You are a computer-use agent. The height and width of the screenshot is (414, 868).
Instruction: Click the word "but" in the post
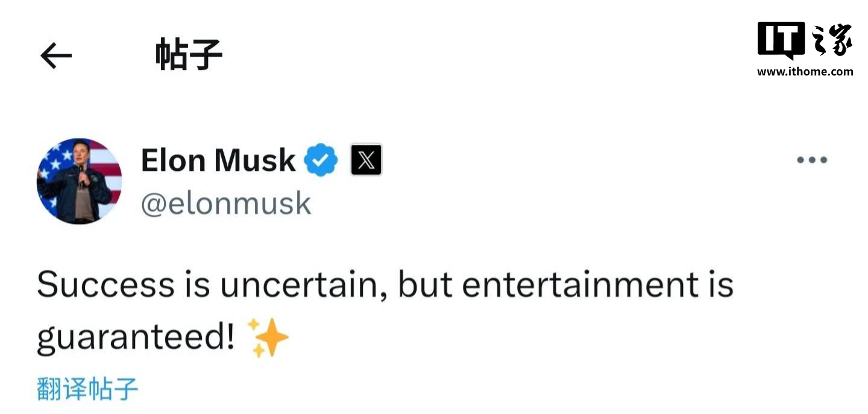click(425, 285)
